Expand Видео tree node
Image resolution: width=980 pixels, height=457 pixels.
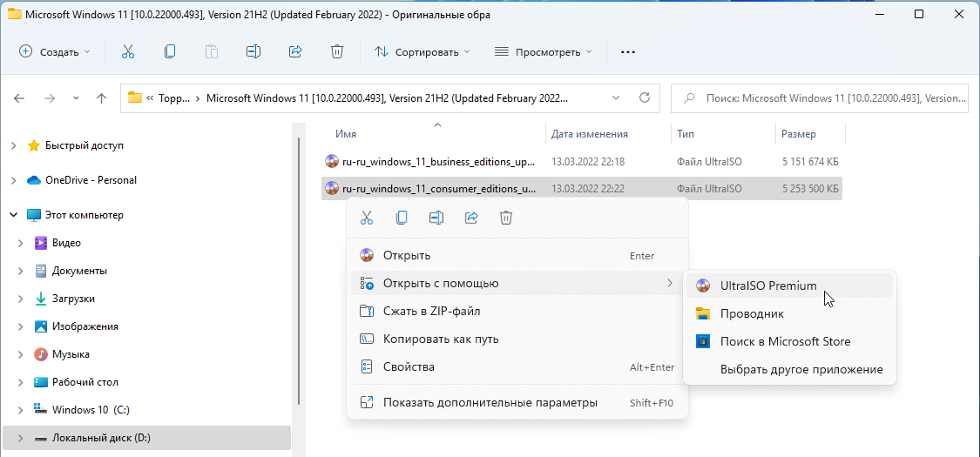click(21, 243)
